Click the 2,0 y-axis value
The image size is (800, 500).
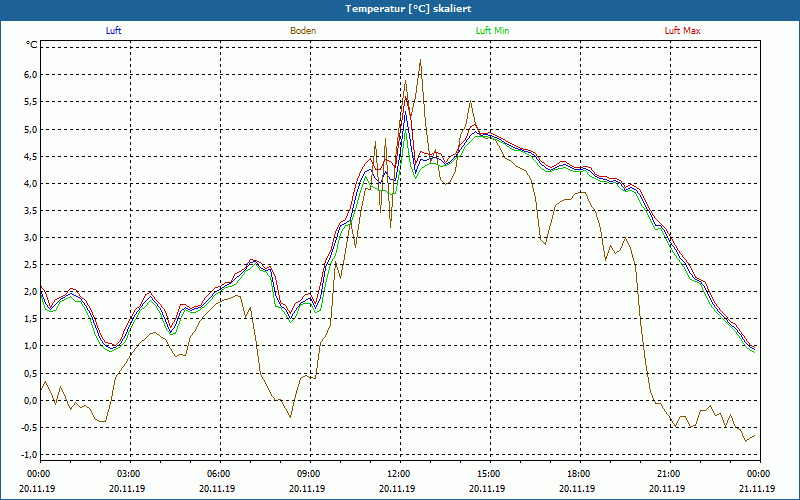pyautogui.click(x=31, y=292)
